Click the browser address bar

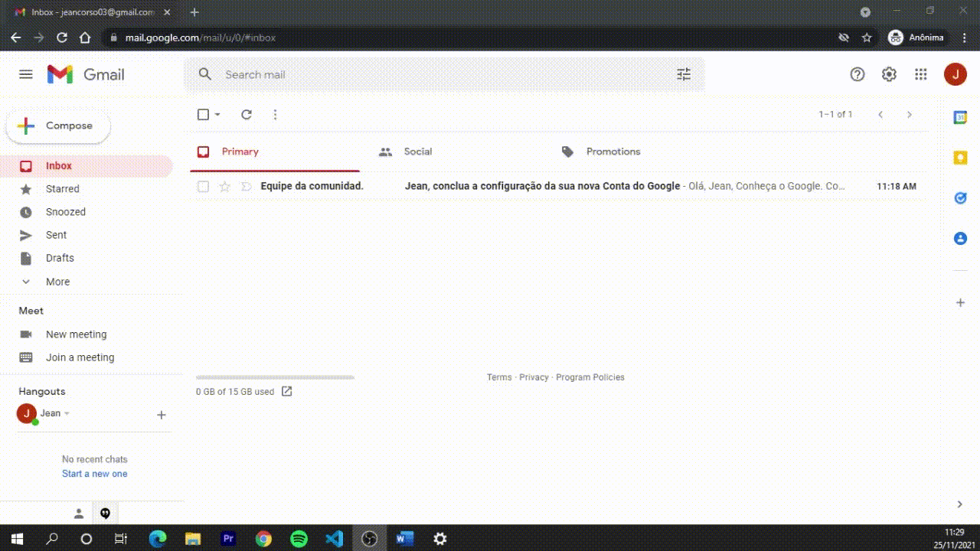475,37
